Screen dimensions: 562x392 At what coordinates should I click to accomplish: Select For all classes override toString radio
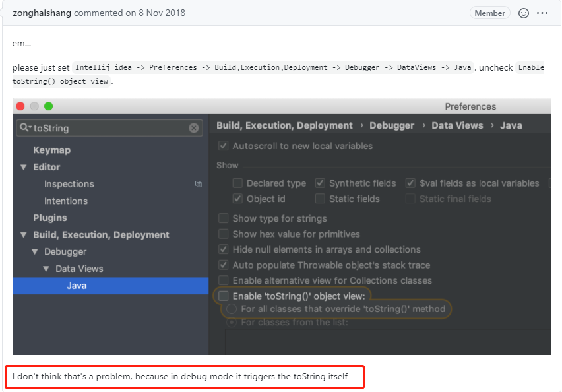(232, 309)
